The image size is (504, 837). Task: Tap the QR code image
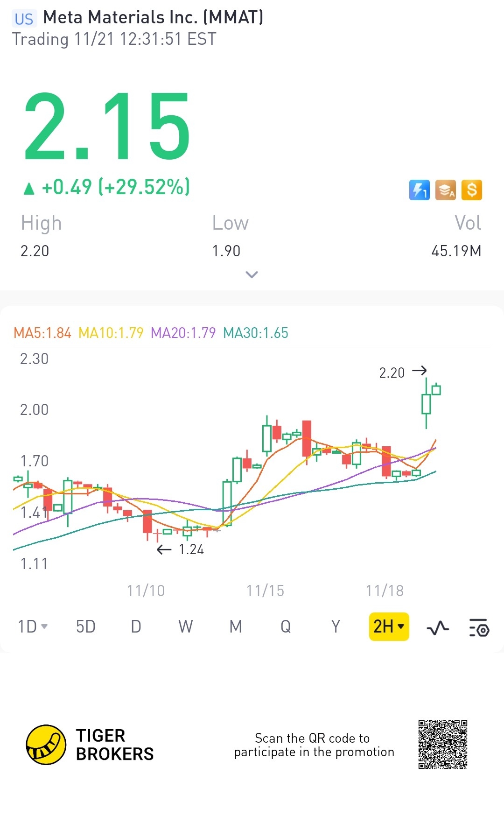click(x=443, y=745)
